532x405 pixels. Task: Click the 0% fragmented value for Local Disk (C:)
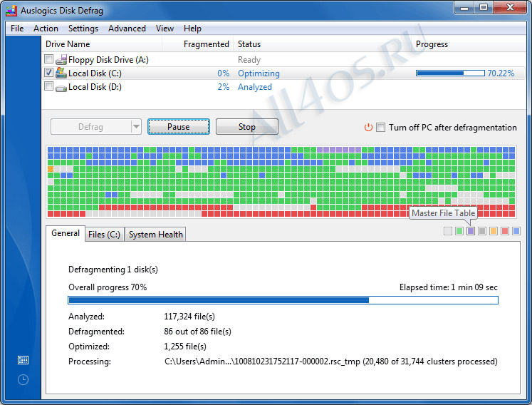224,73
